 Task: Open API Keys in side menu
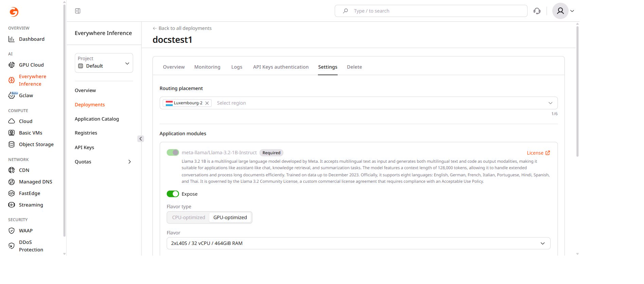(x=84, y=147)
